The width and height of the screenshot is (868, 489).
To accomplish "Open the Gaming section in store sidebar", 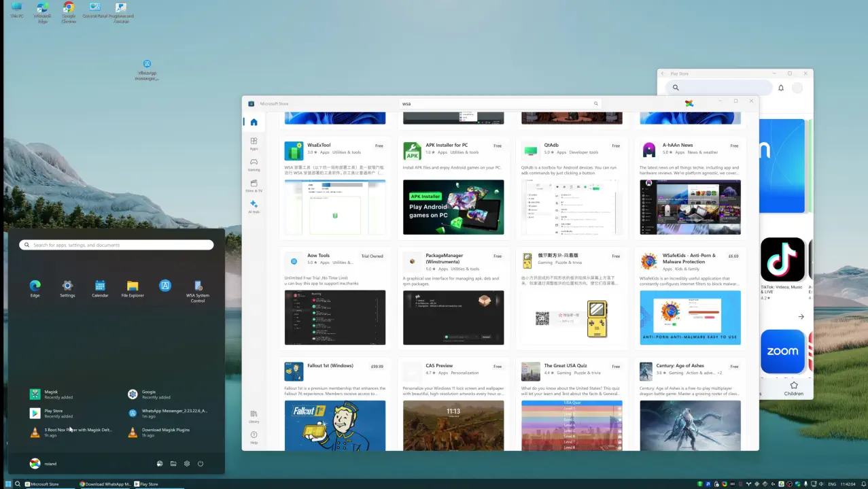I will click(254, 165).
